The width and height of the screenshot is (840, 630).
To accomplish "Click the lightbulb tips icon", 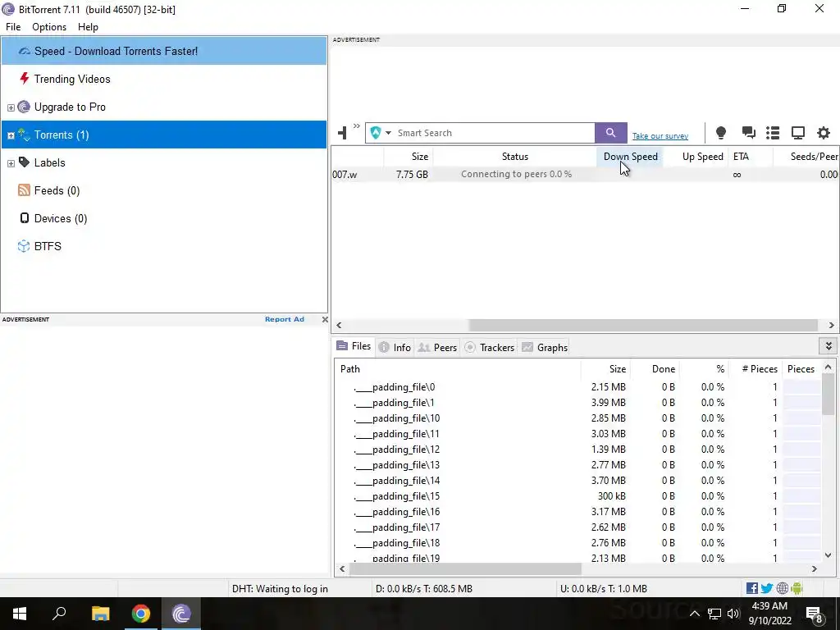I will tap(721, 133).
